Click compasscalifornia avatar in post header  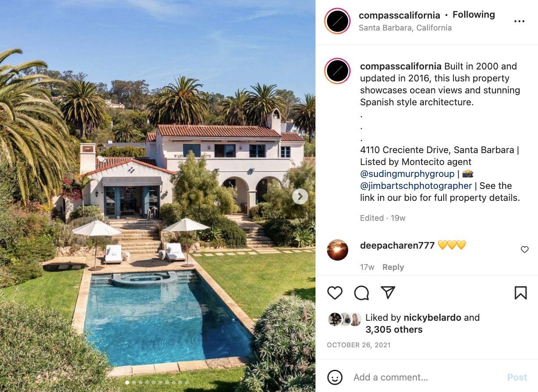338,21
